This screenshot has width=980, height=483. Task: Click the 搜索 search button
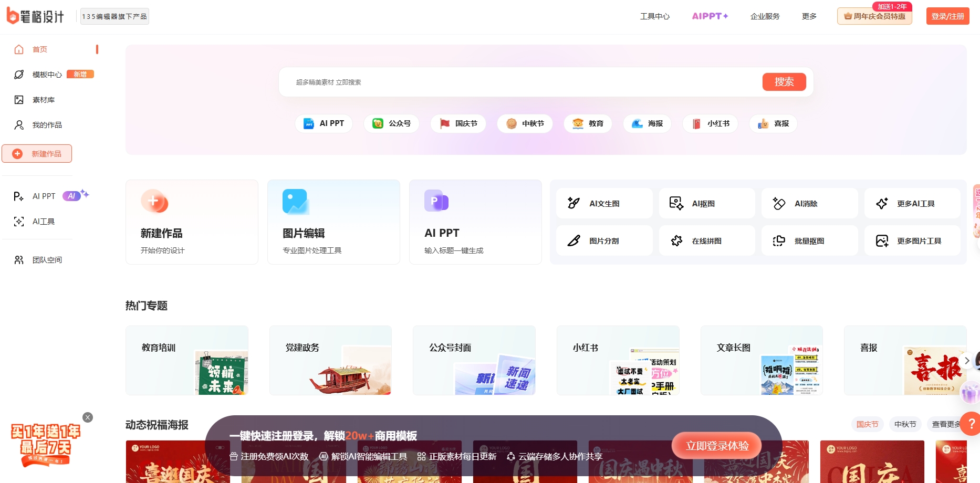[x=784, y=82]
